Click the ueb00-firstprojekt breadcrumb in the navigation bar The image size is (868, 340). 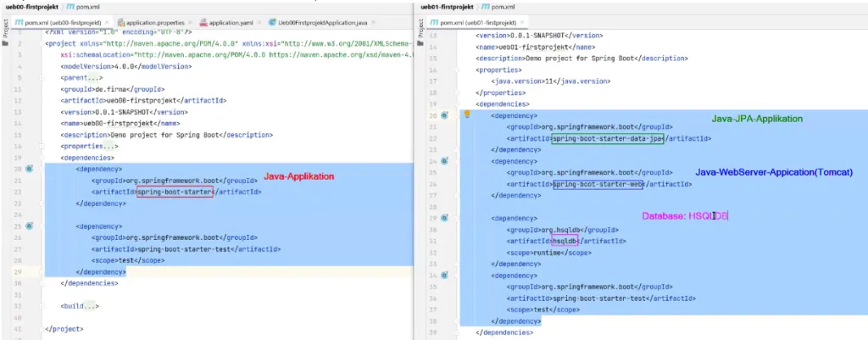(32, 7)
